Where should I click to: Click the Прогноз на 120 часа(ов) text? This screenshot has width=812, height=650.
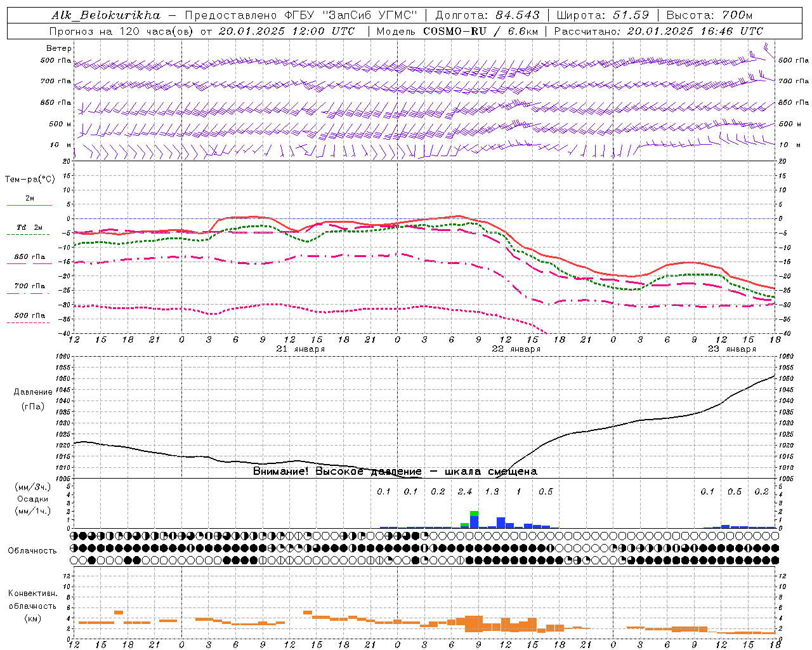[121, 31]
